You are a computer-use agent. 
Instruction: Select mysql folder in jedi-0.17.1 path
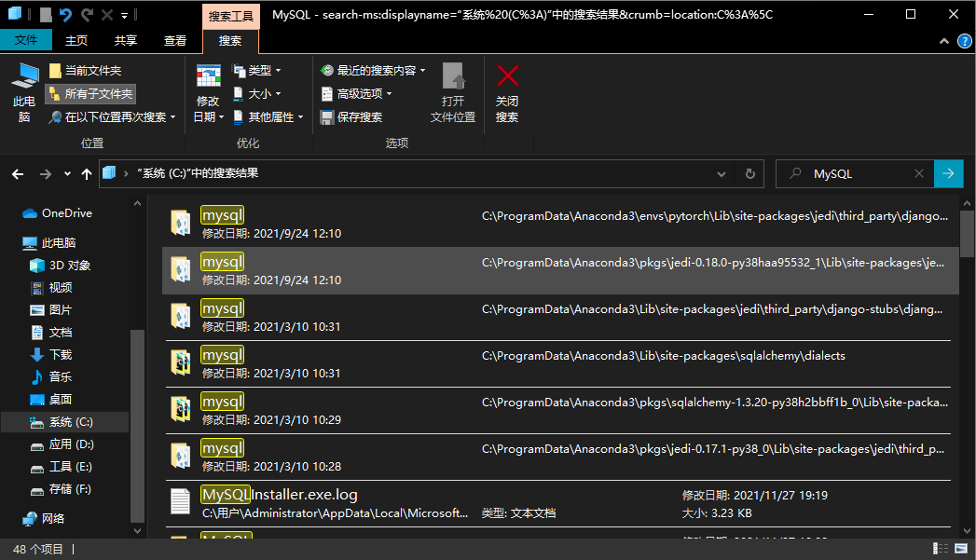pyautogui.click(x=559, y=458)
